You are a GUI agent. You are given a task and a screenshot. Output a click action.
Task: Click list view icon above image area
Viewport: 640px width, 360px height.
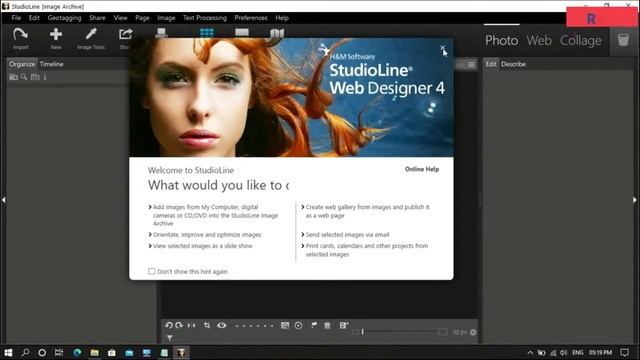coord(471,64)
